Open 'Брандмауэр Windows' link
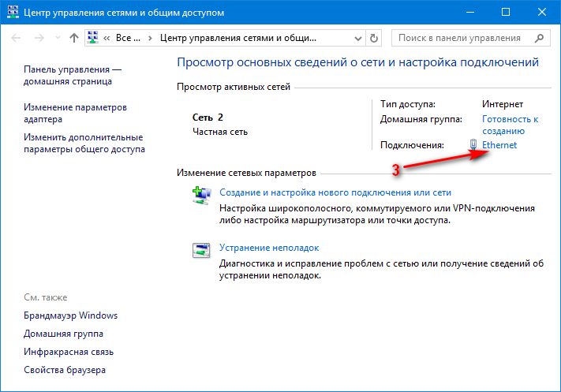The image size is (561, 392). point(70,315)
